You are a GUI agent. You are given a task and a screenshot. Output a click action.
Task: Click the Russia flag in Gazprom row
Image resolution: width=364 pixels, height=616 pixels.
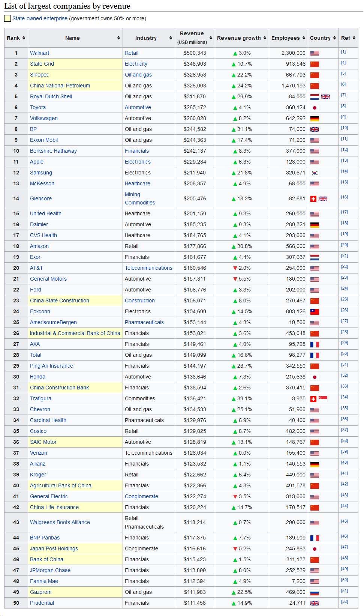(x=315, y=592)
